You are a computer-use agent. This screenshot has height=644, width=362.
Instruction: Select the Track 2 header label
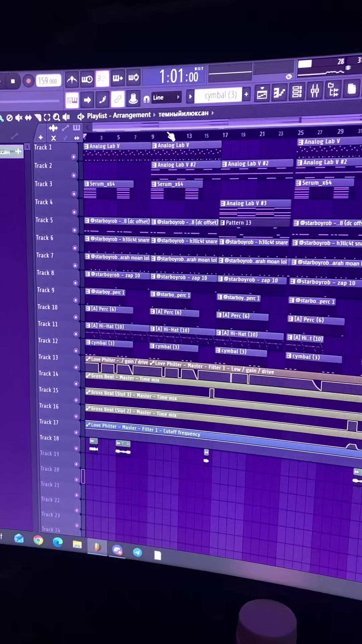click(43, 166)
